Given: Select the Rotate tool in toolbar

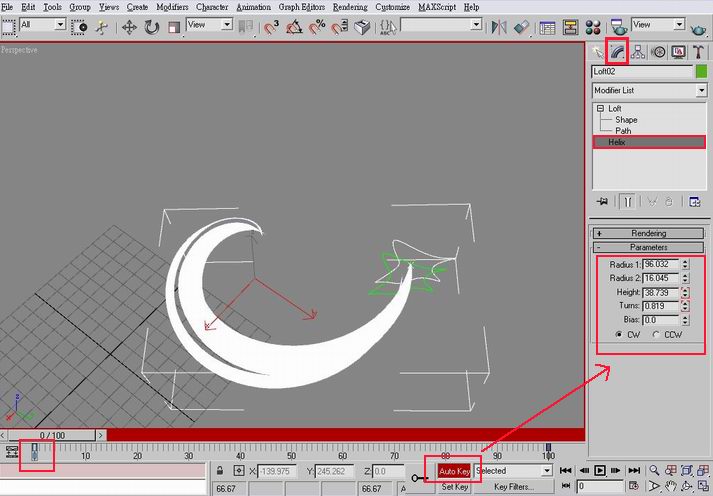Looking at the screenshot, I should pyautogui.click(x=151, y=26).
